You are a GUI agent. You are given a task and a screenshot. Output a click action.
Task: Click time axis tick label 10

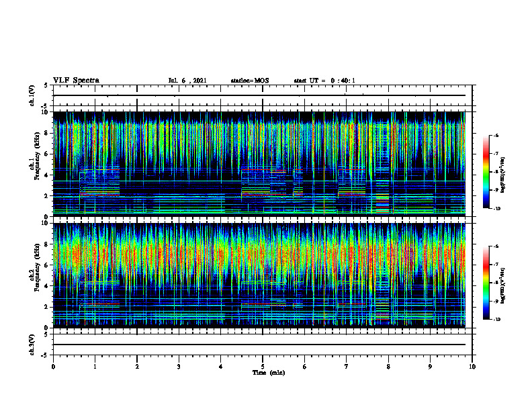click(472, 367)
